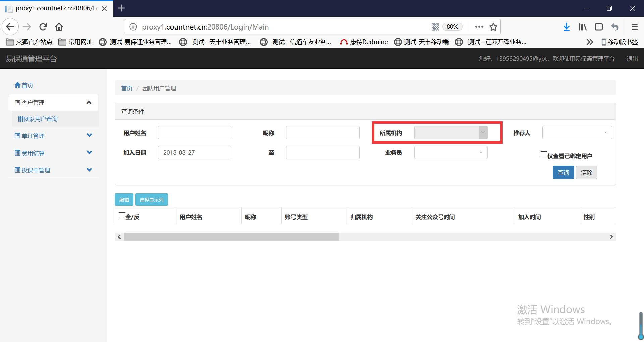This screenshot has height=342, width=644.
Task: Open the Firefox hamburger menu
Action: [x=634, y=27]
